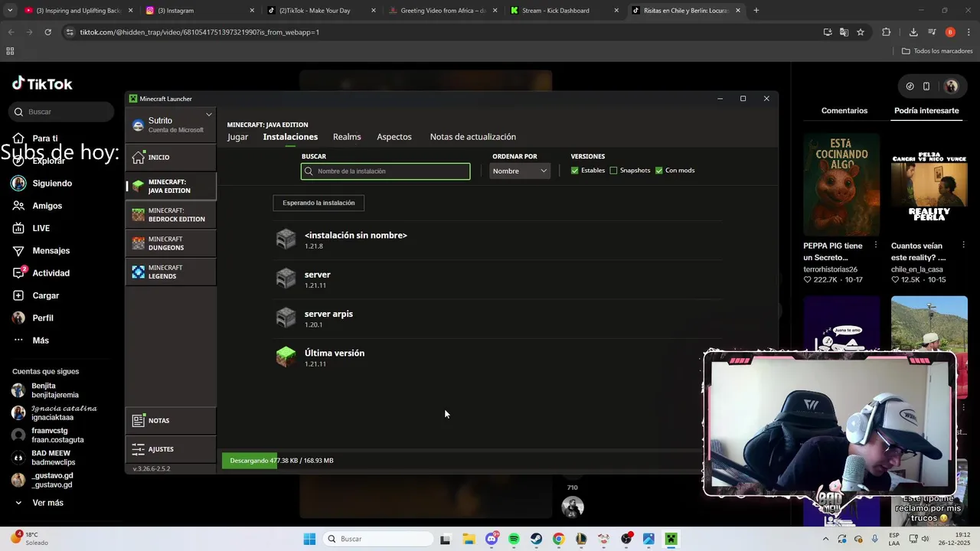Viewport: 980px width, 551px height.
Task: Select the server 1.21.11 installation
Action: pos(498,279)
